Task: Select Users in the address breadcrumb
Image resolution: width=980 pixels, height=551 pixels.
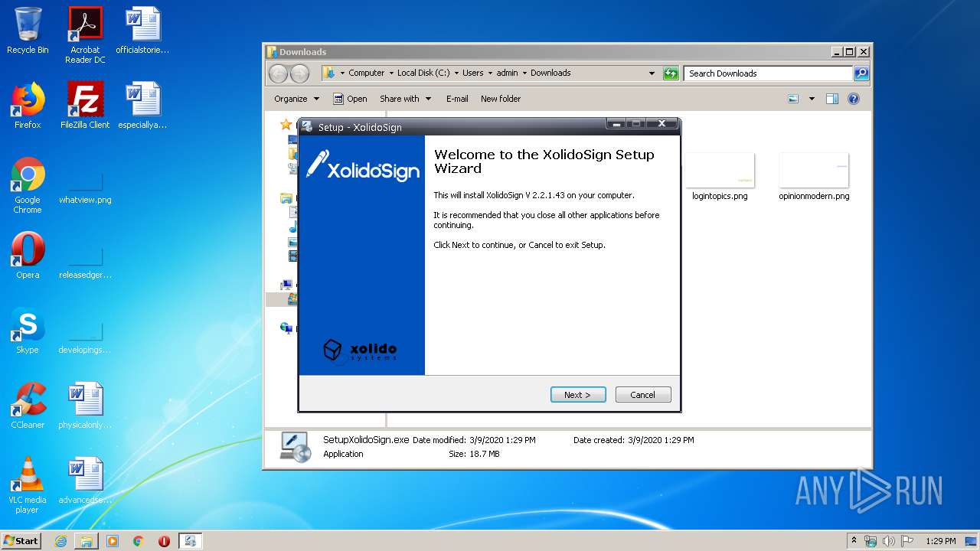Action: (472, 73)
